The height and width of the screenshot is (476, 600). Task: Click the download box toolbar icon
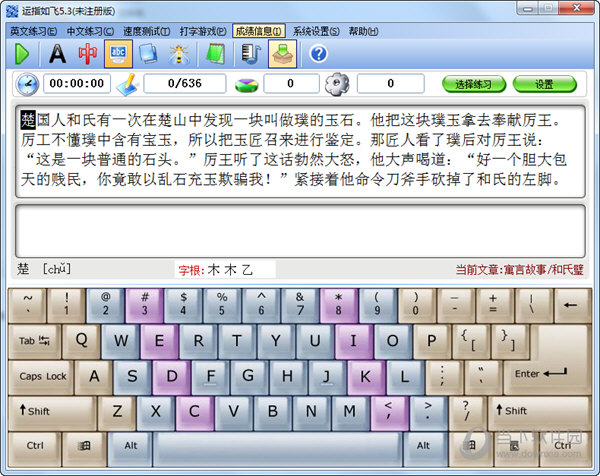282,54
